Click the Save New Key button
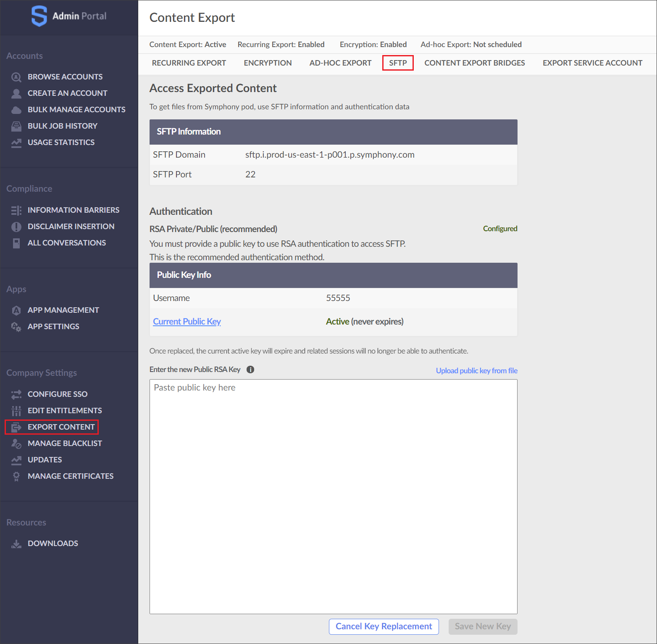 pyautogui.click(x=483, y=627)
